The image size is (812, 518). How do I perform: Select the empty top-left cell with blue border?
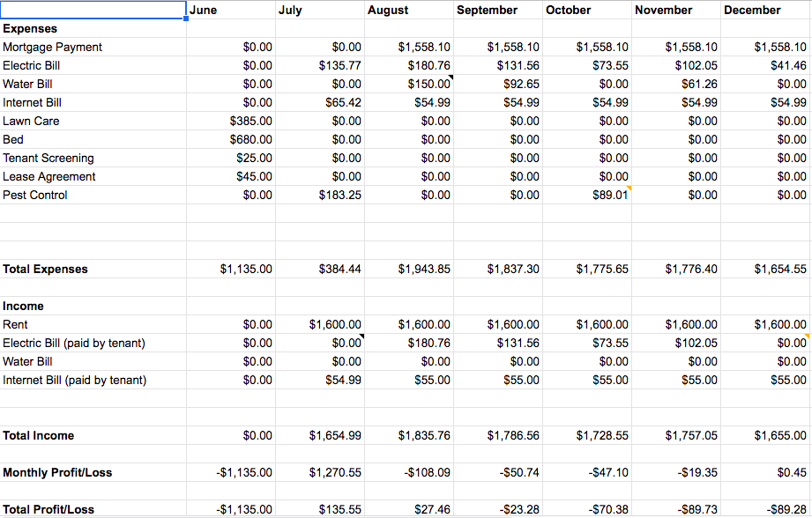coord(93,10)
